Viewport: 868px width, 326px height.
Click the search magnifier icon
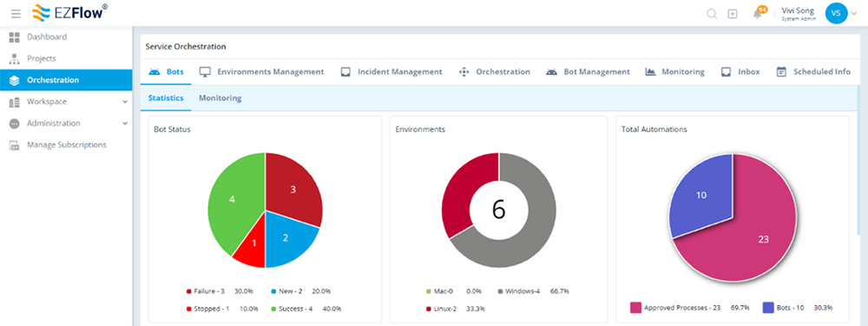coord(712,14)
